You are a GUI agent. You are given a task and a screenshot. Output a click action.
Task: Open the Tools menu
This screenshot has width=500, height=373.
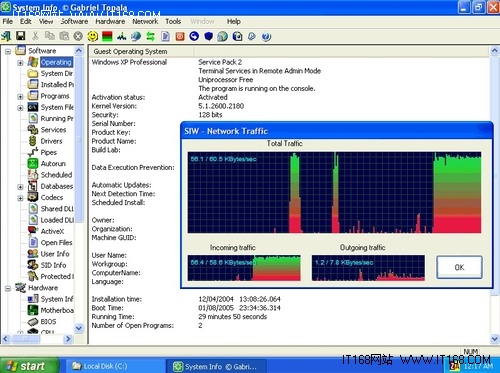pos(173,21)
